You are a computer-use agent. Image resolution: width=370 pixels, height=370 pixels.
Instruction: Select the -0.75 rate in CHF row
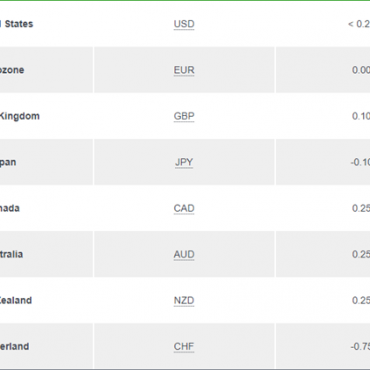click(x=360, y=346)
